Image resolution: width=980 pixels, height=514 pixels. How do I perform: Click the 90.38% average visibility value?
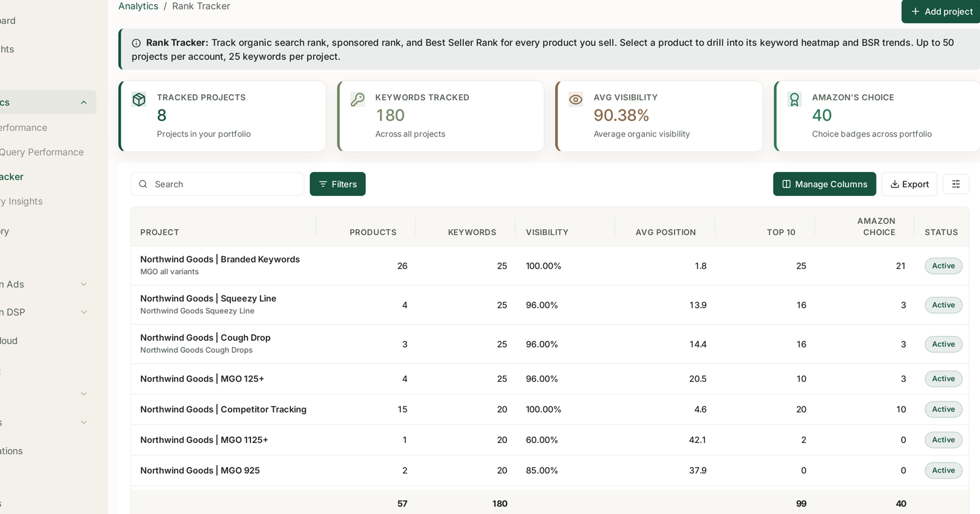pos(621,115)
